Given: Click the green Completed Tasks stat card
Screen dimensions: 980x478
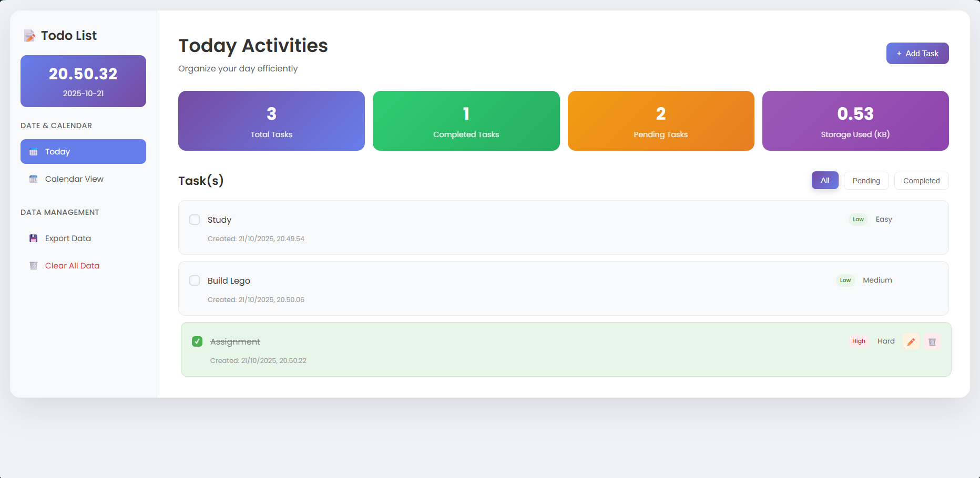Looking at the screenshot, I should pyautogui.click(x=466, y=121).
